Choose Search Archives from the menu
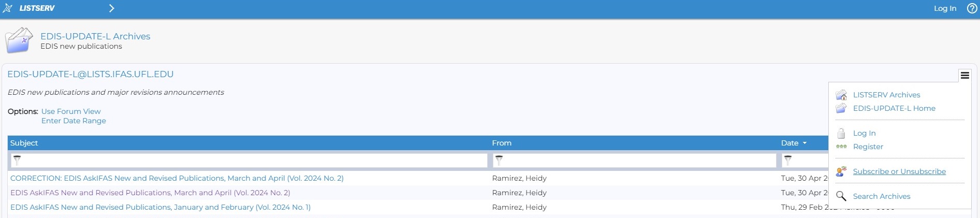 (x=881, y=196)
